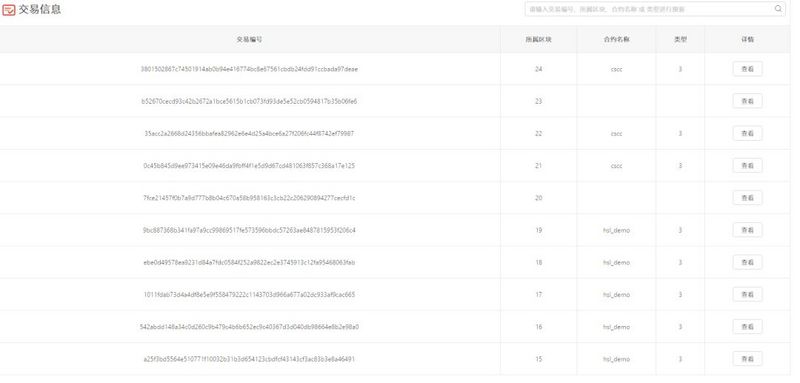Select transaction hash starting with 3801502

pos(249,69)
